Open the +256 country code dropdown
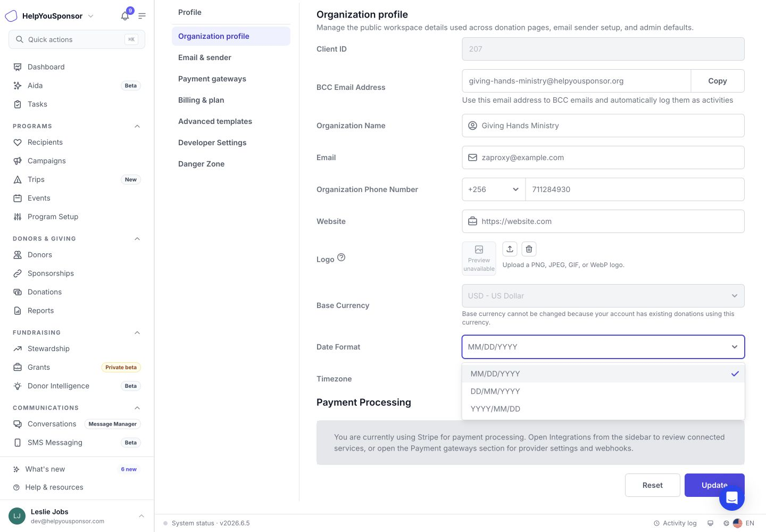The height and width of the screenshot is (532, 766). point(494,189)
